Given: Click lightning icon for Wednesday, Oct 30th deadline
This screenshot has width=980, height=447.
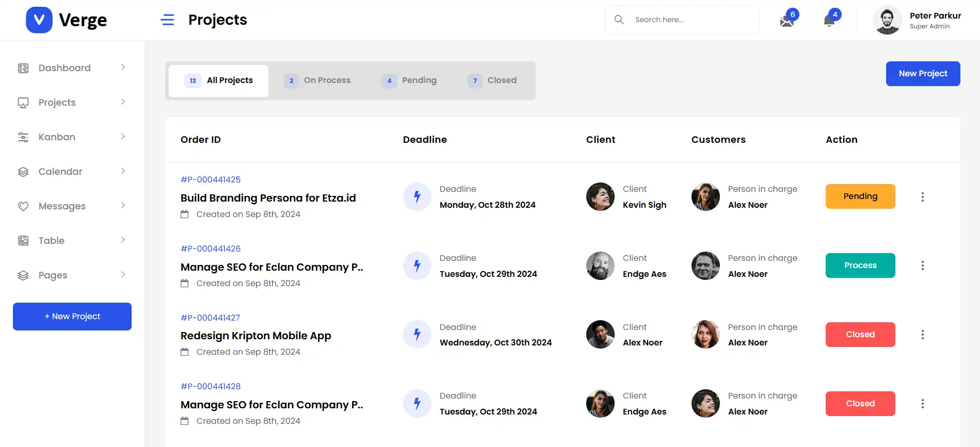Looking at the screenshot, I should coord(417,334).
